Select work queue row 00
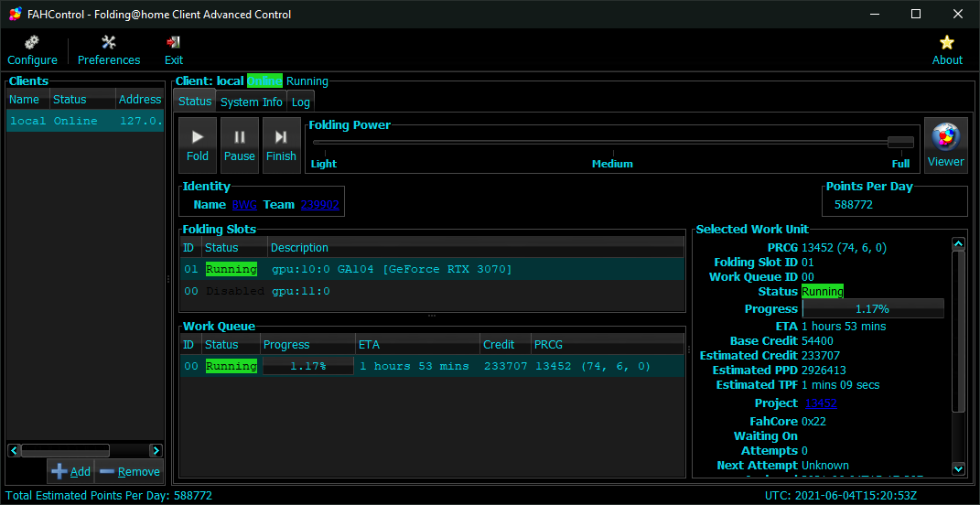Image resolution: width=980 pixels, height=505 pixels. 433,366
